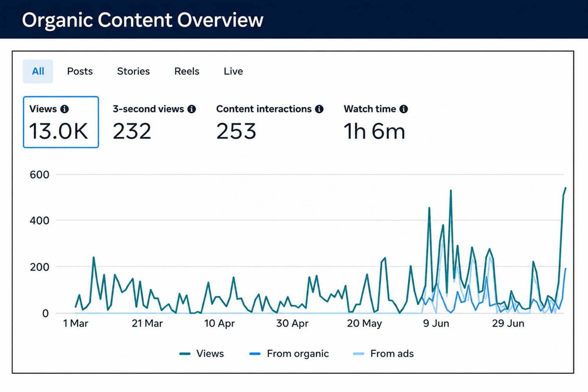This screenshot has height=392, width=588.
Task: Select the Watch time metric
Action: point(376,122)
